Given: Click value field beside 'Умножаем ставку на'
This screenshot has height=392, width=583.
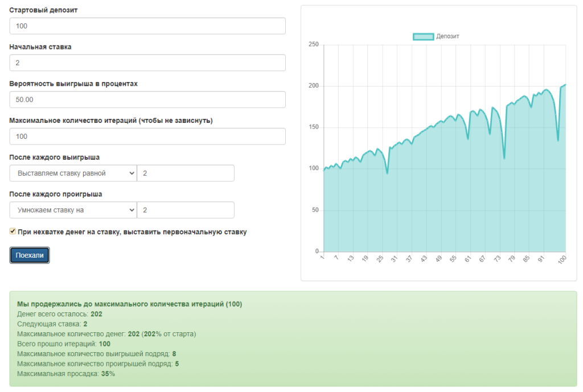Looking at the screenshot, I should coord(186,210).
